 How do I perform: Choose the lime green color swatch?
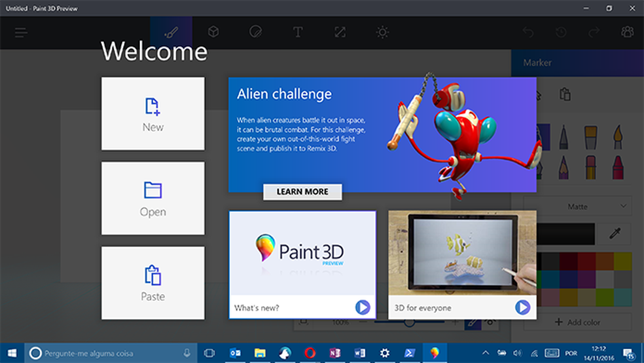coord(605,297)
